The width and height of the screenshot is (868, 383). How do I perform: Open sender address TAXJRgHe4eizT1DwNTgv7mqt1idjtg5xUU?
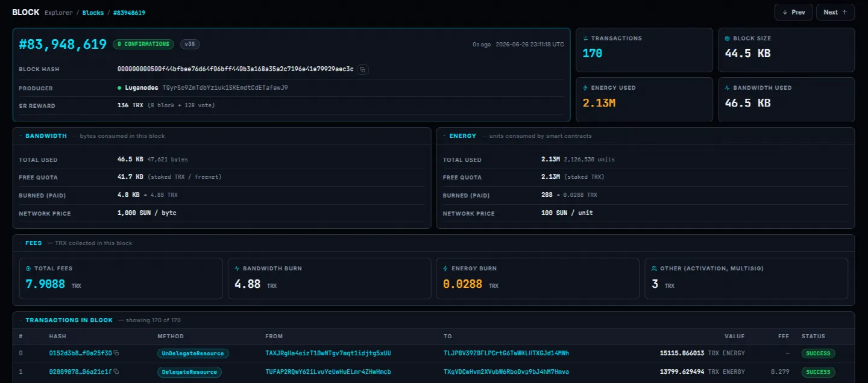pyautogui.click(x=328, y=353)
